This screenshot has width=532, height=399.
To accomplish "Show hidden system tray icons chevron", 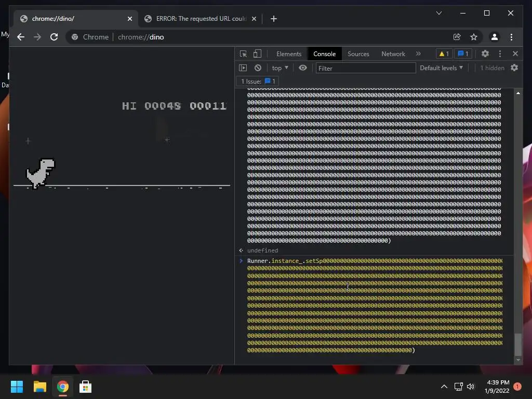I will 444,387.
